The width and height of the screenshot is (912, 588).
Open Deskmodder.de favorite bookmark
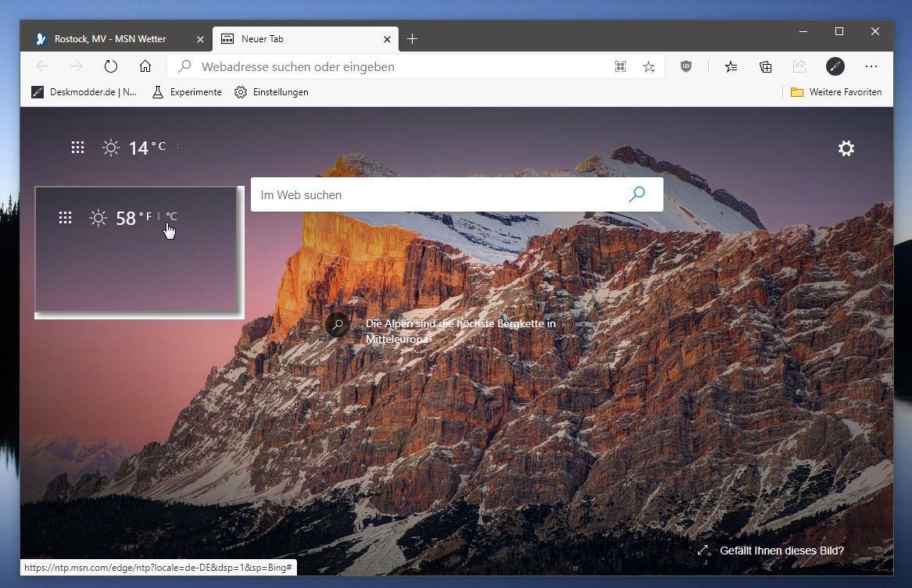tap(84, 92)
